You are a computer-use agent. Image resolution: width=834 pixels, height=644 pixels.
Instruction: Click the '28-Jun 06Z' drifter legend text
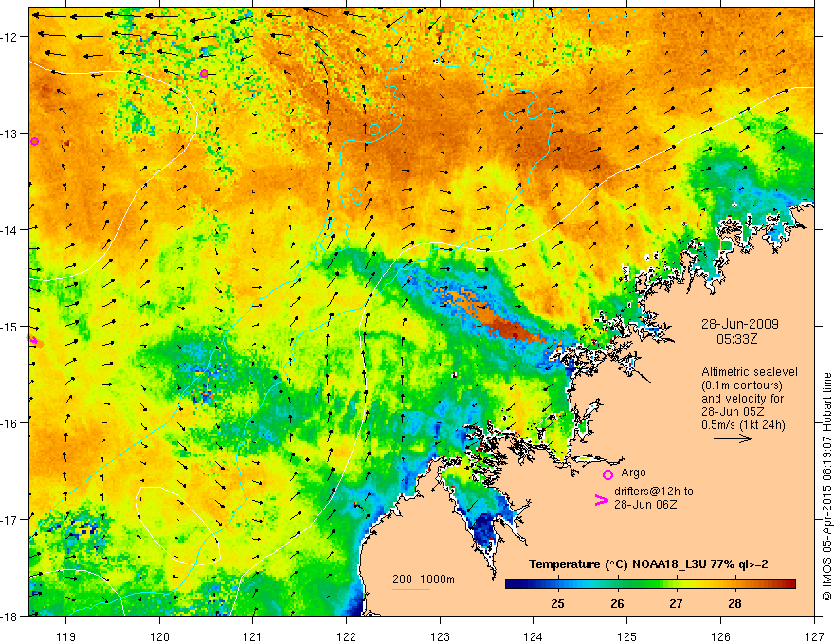pyautogui.click(x=645, y=505)
